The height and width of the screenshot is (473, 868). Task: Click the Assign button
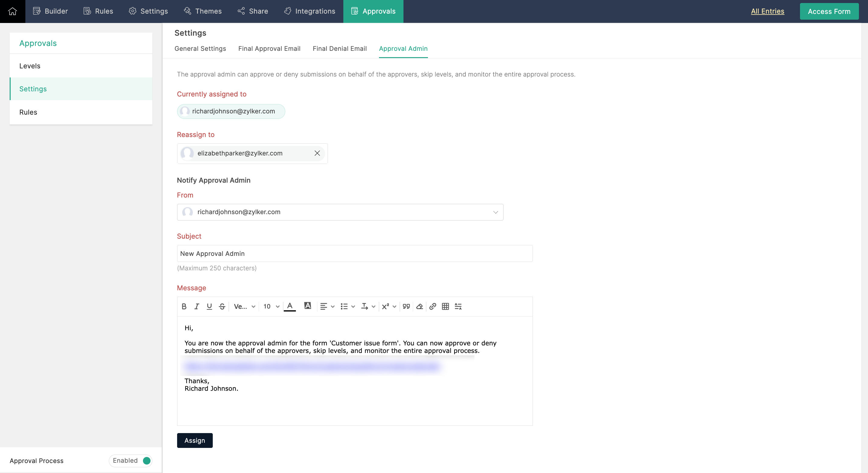pyautogui.click(x=195, y=440)
